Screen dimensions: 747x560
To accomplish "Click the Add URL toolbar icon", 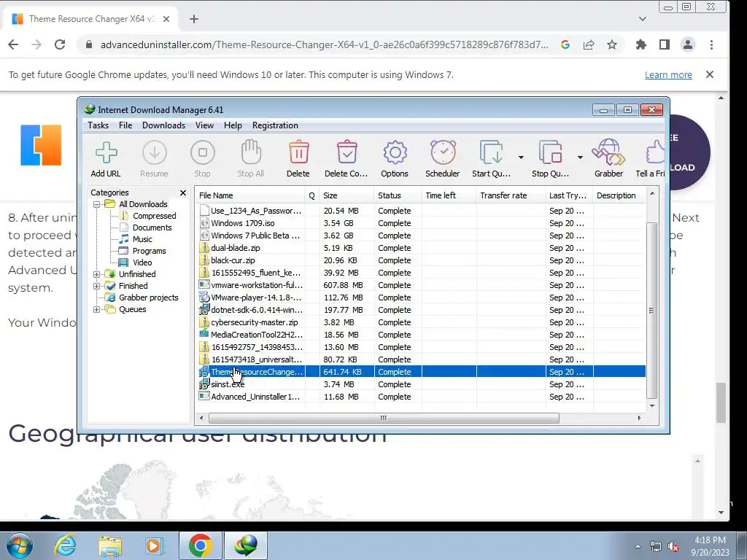I will click(106, 159).
